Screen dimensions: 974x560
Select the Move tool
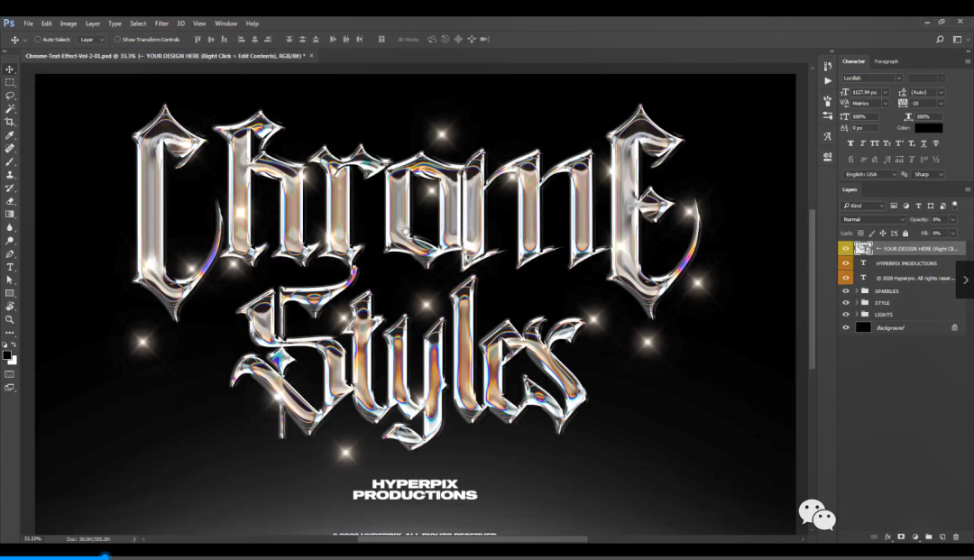point(9,69)
